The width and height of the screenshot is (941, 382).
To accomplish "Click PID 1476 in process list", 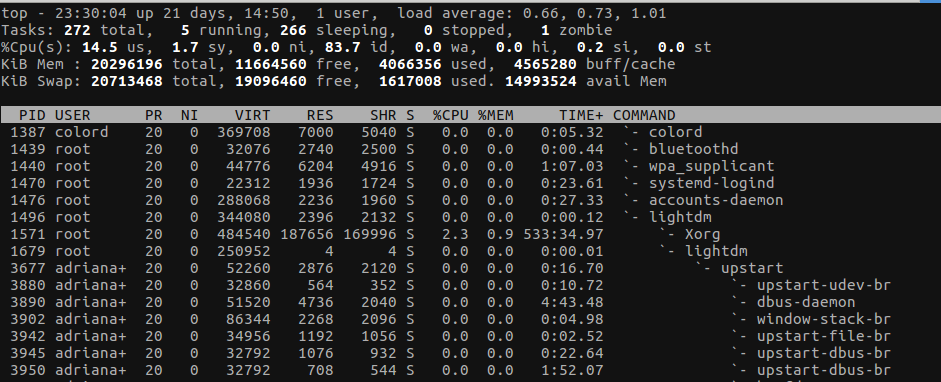I will click(28, 200).
